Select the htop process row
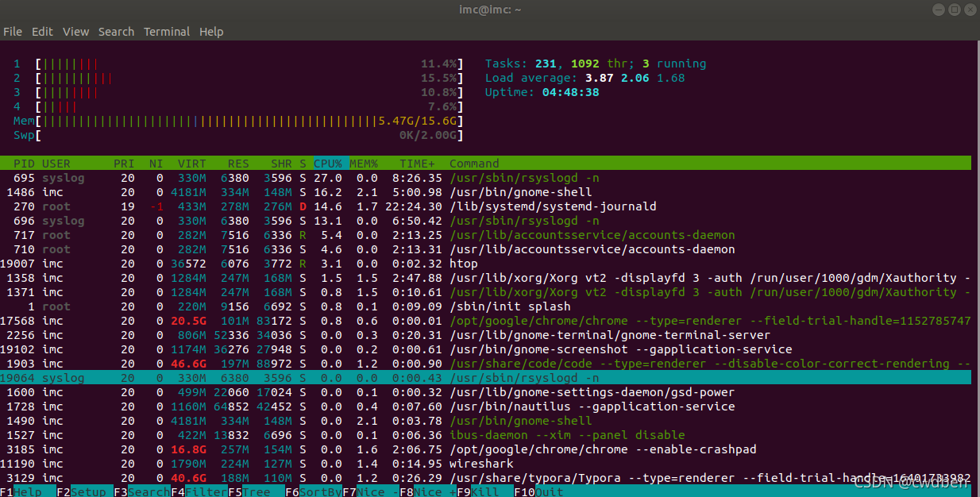Viewport: 980px width, 497px height. click(486, 264)
